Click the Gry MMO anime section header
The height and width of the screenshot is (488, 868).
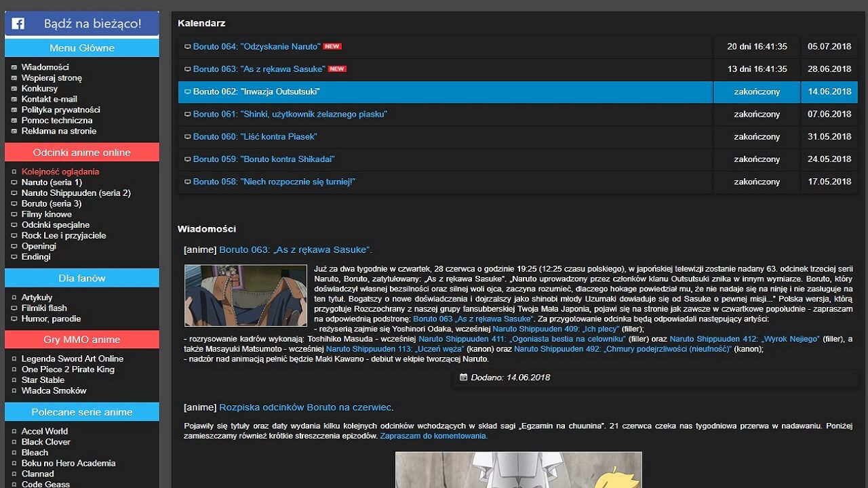click(x=82, y=340)
